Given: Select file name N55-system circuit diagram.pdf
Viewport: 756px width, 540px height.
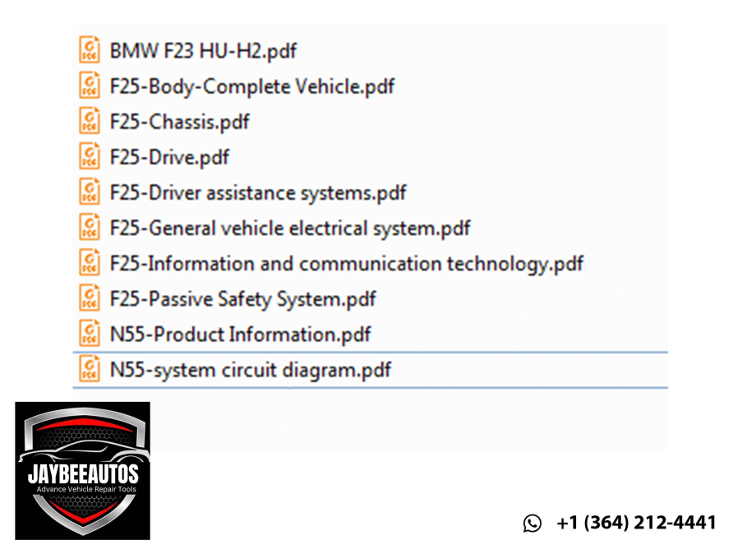Looking at the screenshot, I should coord(251,371).
